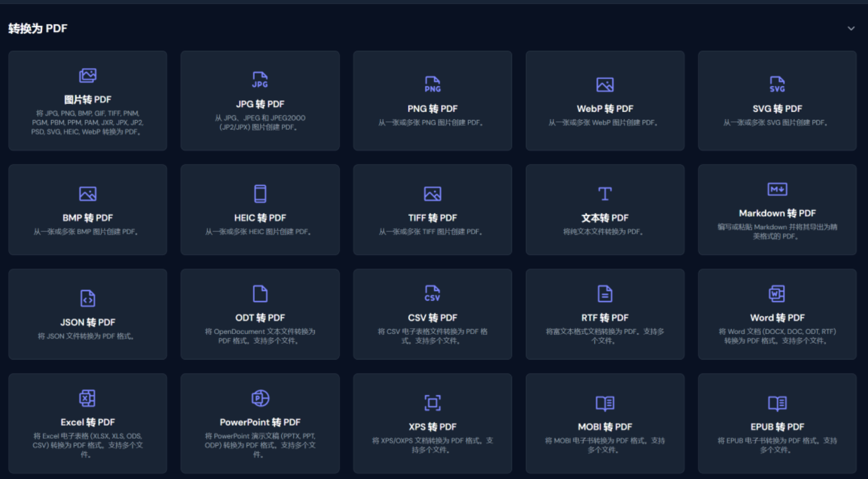Click description starting 将富文本格式文档

[605, 336]
